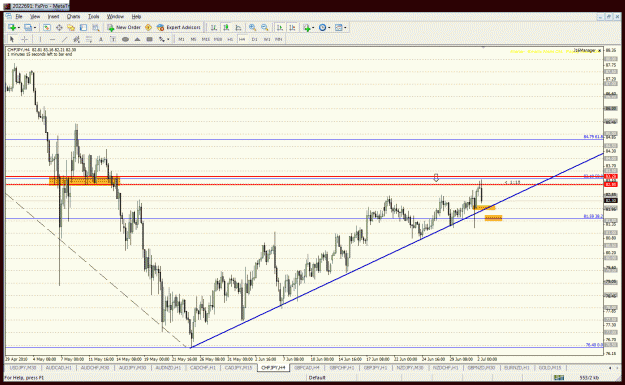Switch to the AUDCAD,H1 chart tab

point(59,367)
